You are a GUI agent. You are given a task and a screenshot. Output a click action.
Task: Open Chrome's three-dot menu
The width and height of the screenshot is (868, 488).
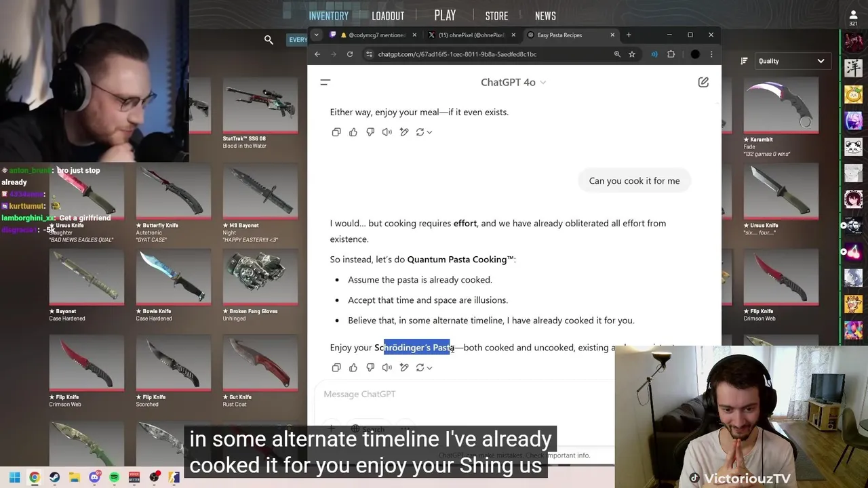[711, 54]
